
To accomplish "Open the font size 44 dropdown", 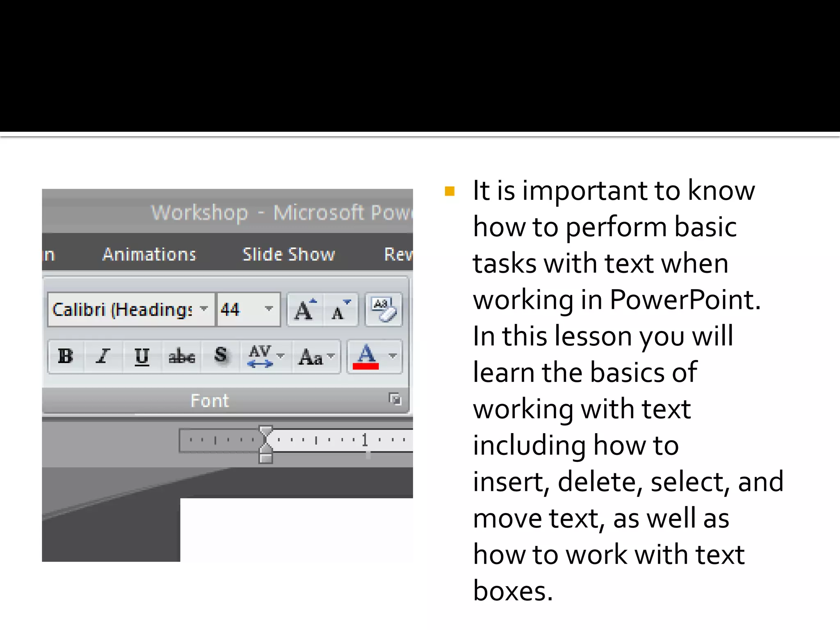I will tap(269, 309).
